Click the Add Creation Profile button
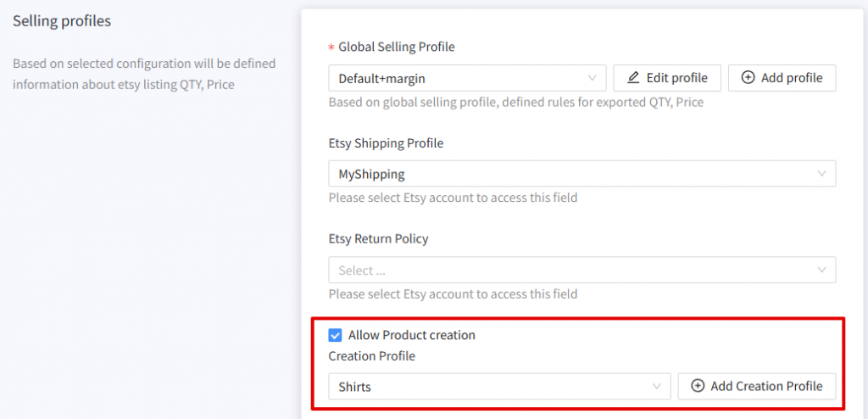This screenshot has width=868, height=419. pyautogui.click(x=757, y=386)
